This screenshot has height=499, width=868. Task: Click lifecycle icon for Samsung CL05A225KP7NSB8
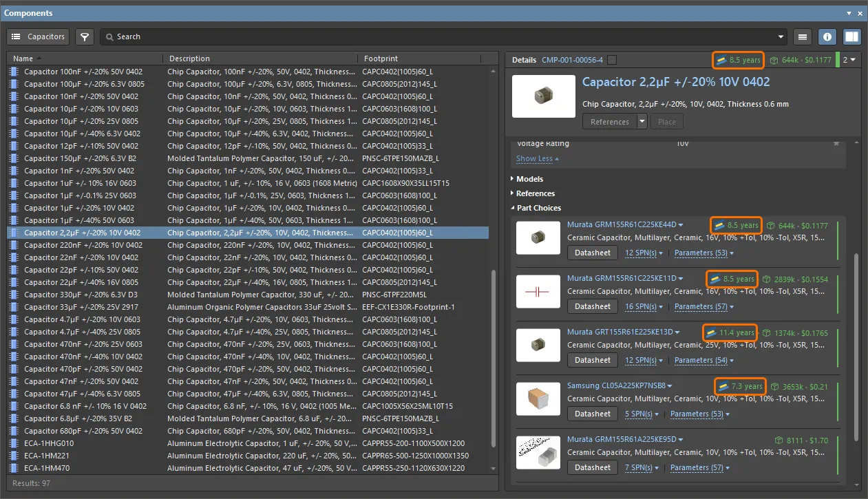[723, 387]
